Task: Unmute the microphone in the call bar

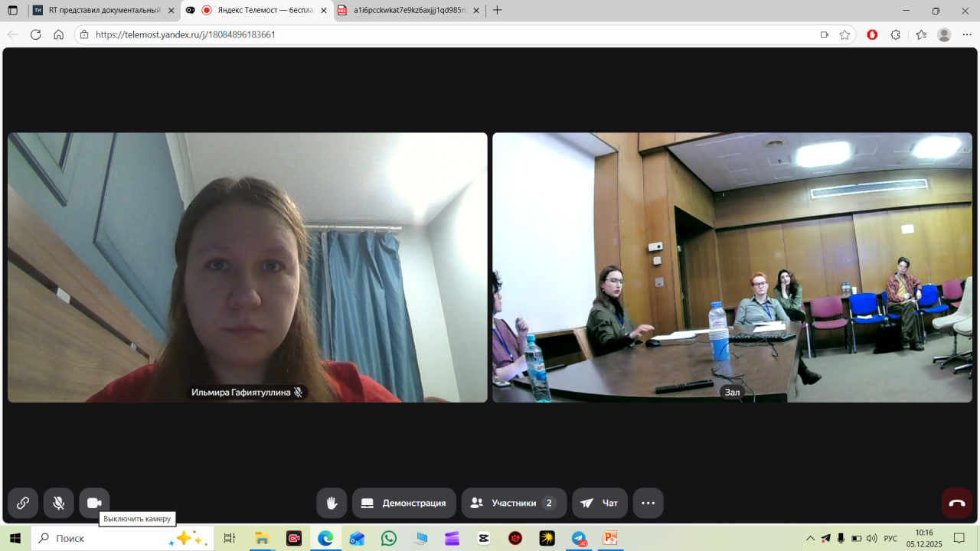Action: click(x=58, y=503)
